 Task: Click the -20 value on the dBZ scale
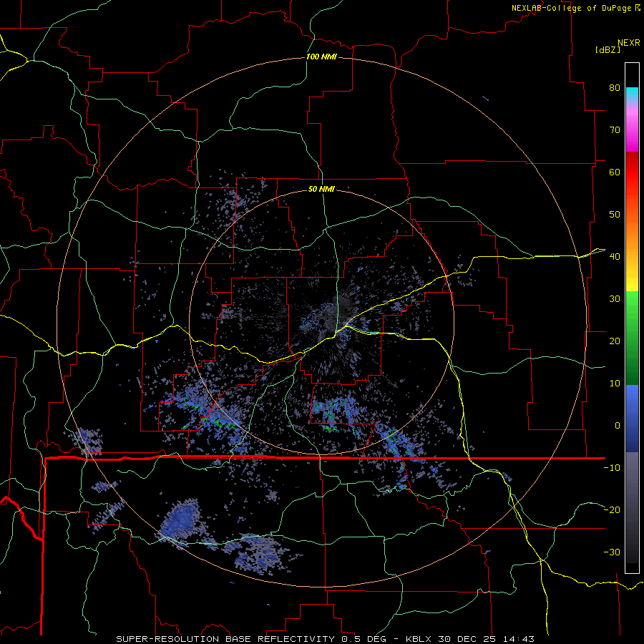(x=612, y=509)
